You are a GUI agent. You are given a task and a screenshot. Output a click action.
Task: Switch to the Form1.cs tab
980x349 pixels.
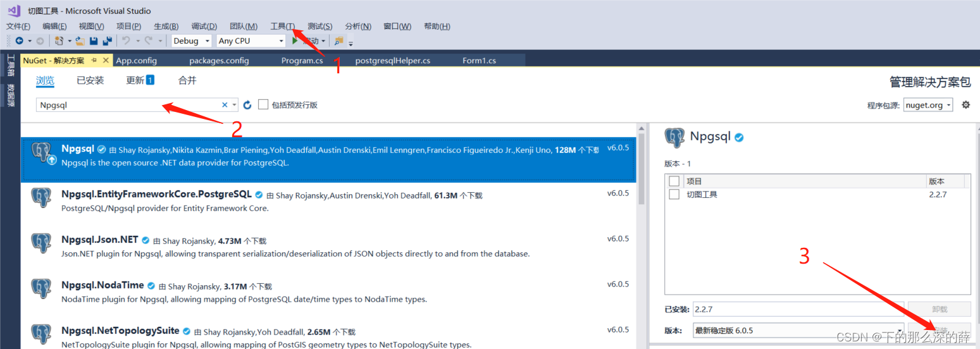click(x=479, y=61)
